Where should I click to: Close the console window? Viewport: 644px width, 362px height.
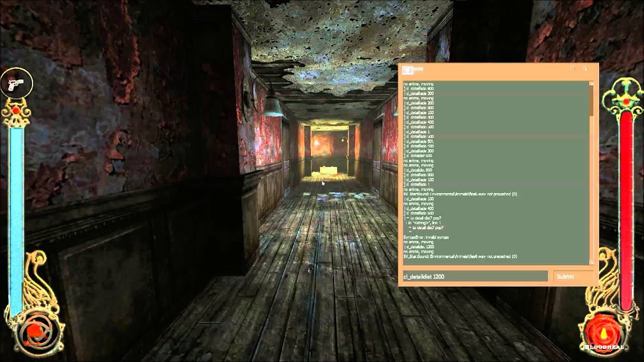pos(585,69)
